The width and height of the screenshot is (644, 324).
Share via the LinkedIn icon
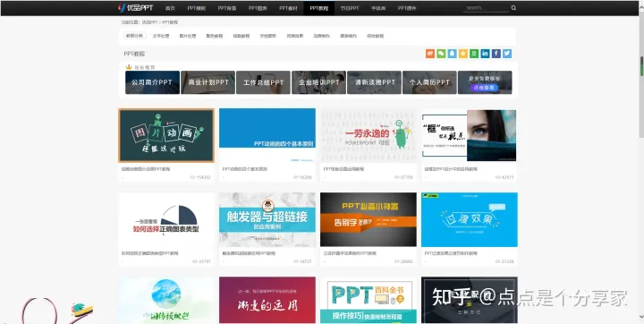(485, 54)
